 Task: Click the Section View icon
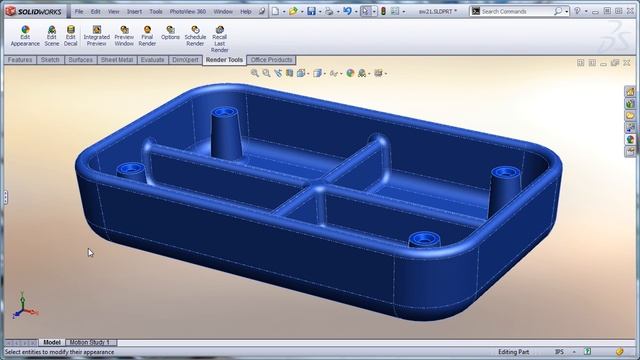(x=289, y=73)
